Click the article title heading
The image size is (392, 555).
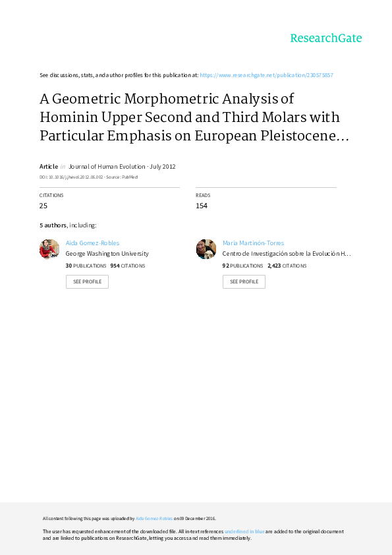(194, 117)
